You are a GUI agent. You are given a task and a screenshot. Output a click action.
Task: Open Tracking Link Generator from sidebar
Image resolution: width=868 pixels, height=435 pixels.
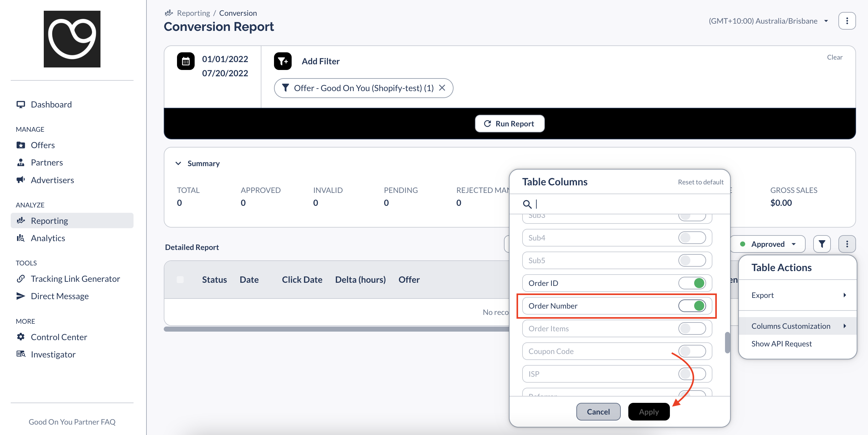click(x=75, y=279)
